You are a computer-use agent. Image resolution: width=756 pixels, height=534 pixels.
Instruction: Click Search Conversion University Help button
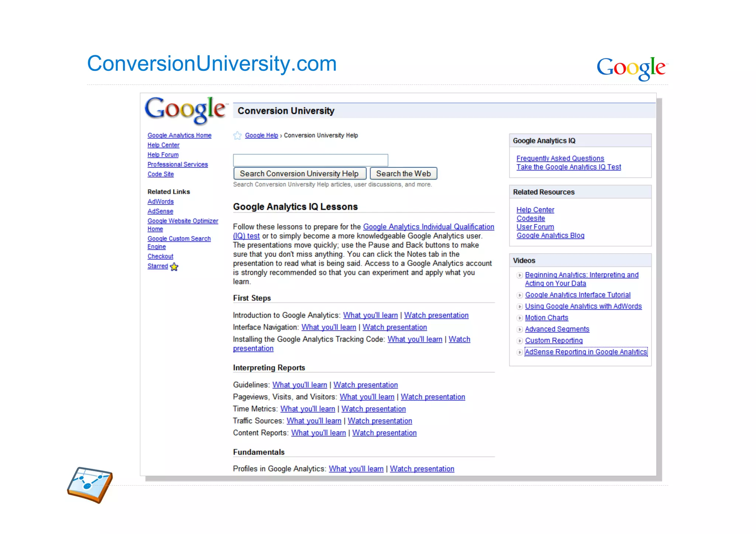pos(300,173)
